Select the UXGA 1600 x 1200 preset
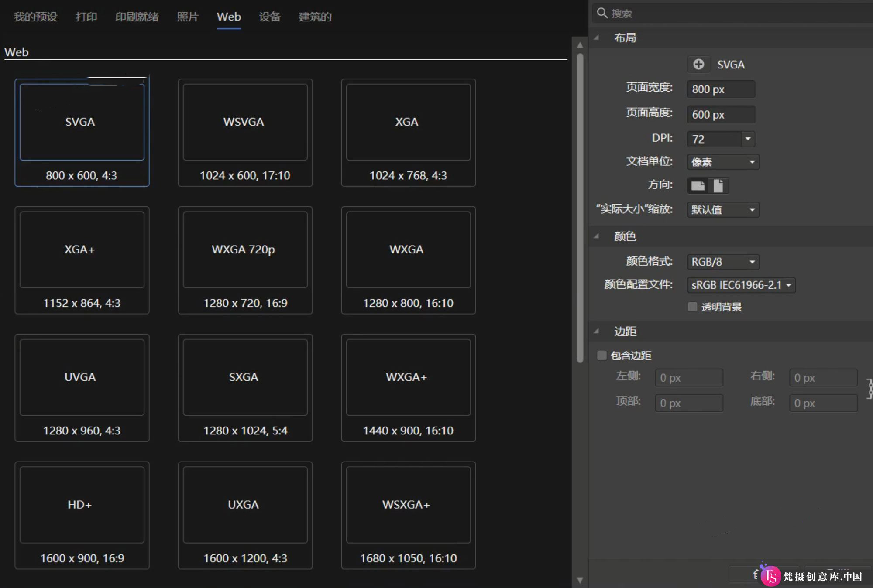 click(x=245, y=515)
